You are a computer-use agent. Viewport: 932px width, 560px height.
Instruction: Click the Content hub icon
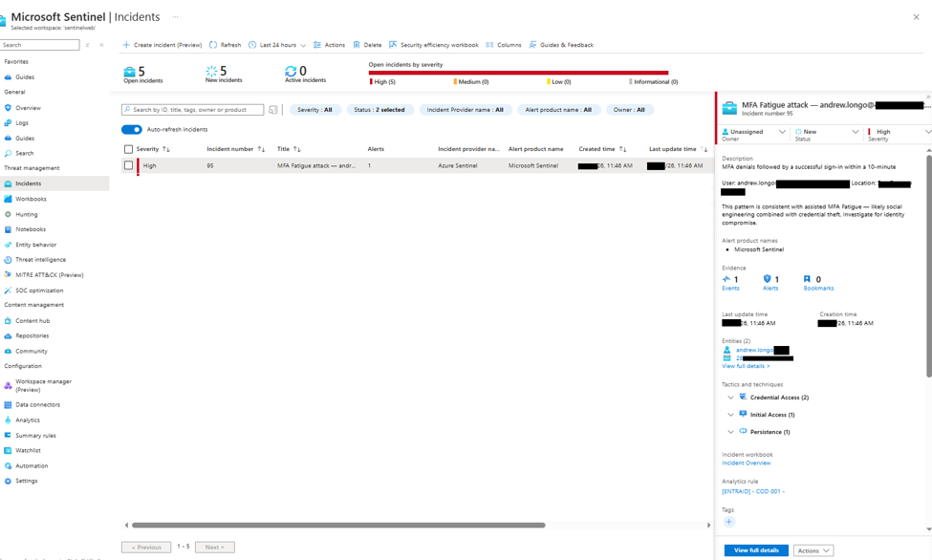click(x=8, y=320)
